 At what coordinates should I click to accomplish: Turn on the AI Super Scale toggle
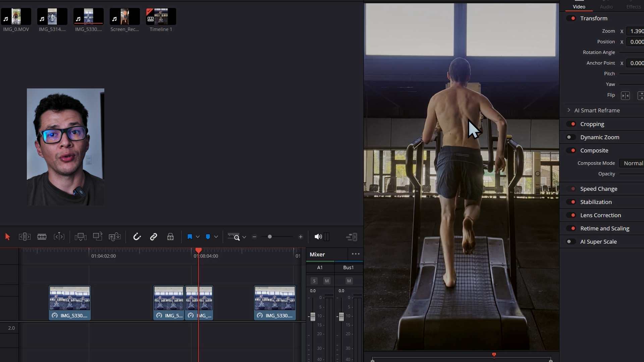coord(570,242)
